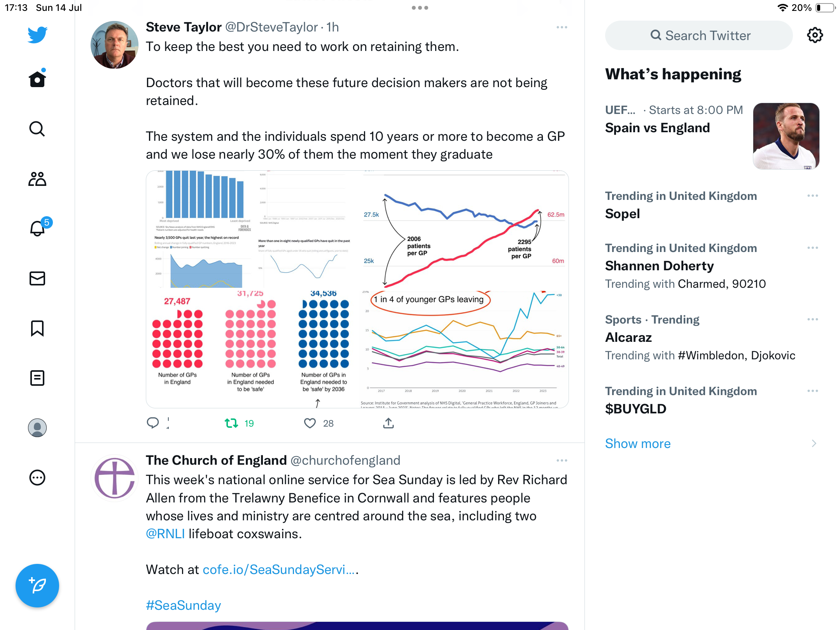Open the Profile avatar icon in sidebar
Image resolution: width=840 pixels, height=630 pixels.
click(x=37, y=428)
